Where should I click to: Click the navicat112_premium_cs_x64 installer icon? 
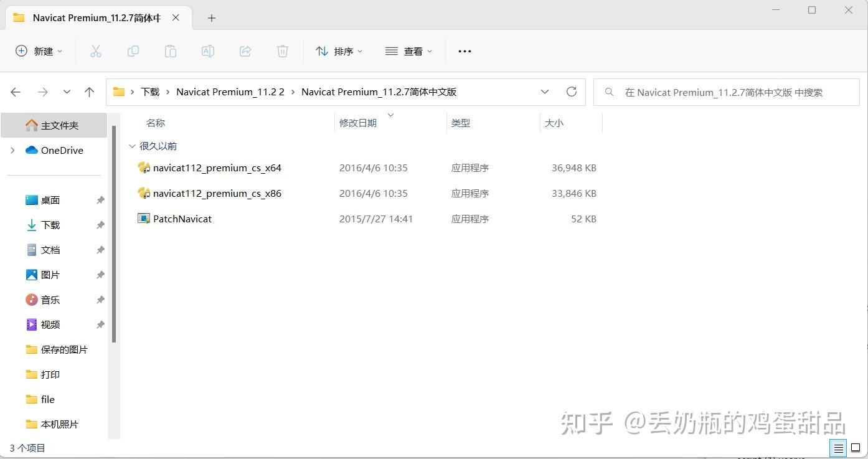point(144,168)
